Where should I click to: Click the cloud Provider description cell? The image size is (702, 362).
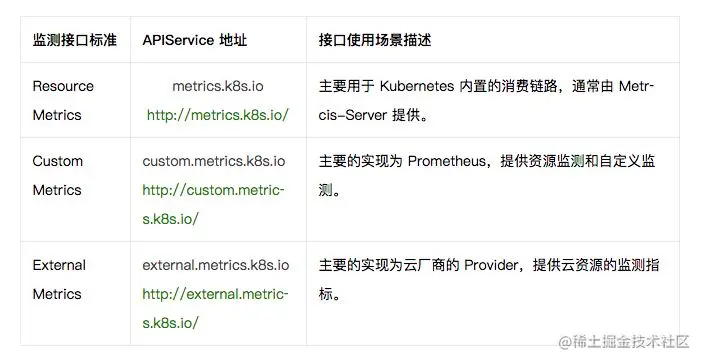489,279
